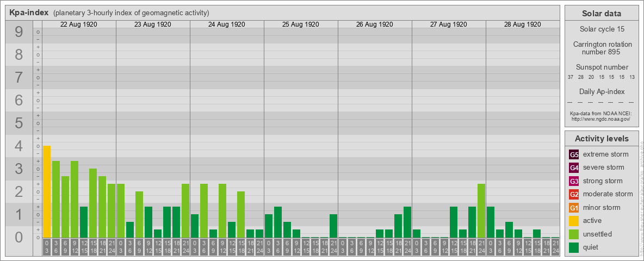Click the 'moderate storm' legend label

pyautogui.click(x=608, y=194)
